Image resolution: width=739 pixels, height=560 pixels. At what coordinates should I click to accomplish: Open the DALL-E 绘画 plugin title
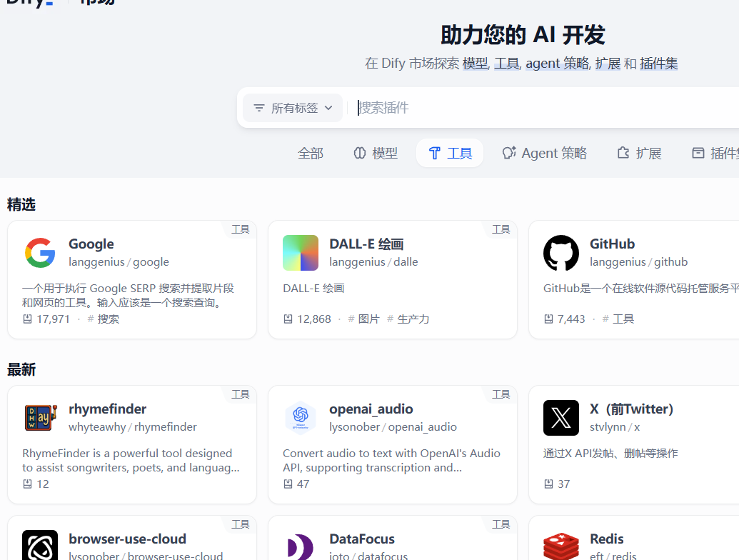click(x=367, y=244)
